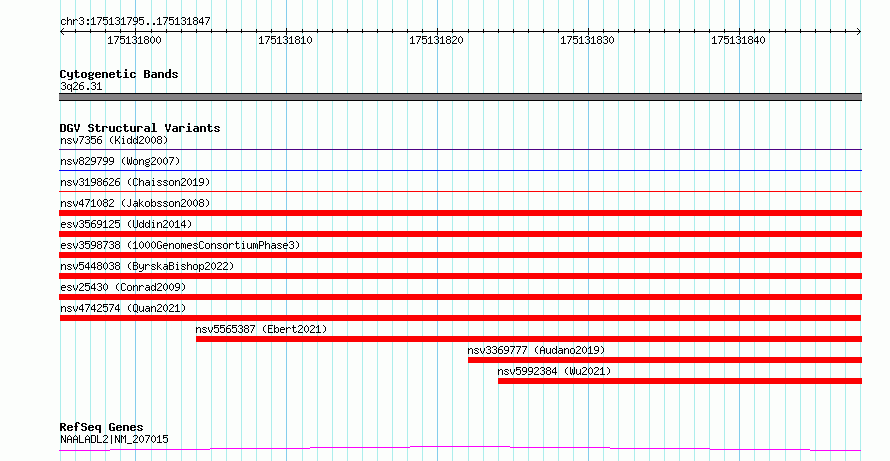This screenshot has height=461, width=890.
Task: Open esv3598738 (1000GenomesConsortiumPhase3) label
Action: click(x=180, y=245)
